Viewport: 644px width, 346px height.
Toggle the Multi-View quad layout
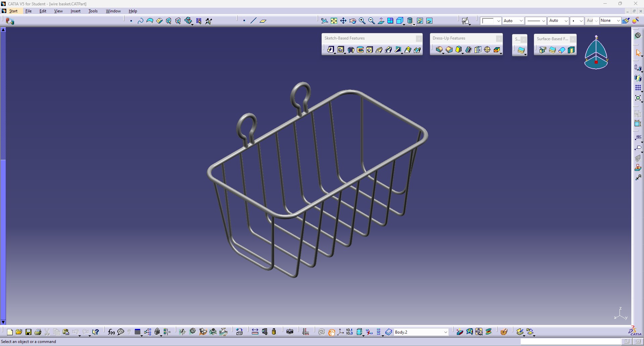coord(390,21)
